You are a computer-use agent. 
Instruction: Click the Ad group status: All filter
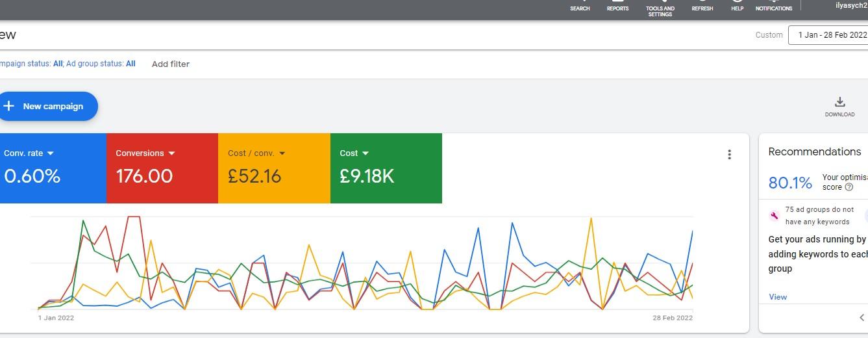pyautogui.click(x=101, y=64)
